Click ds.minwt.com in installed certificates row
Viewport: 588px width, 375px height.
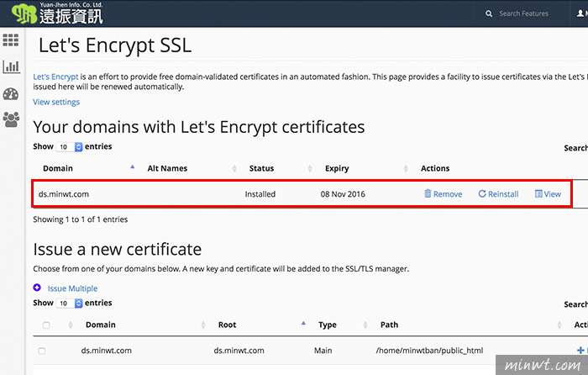tap(64, 194)
